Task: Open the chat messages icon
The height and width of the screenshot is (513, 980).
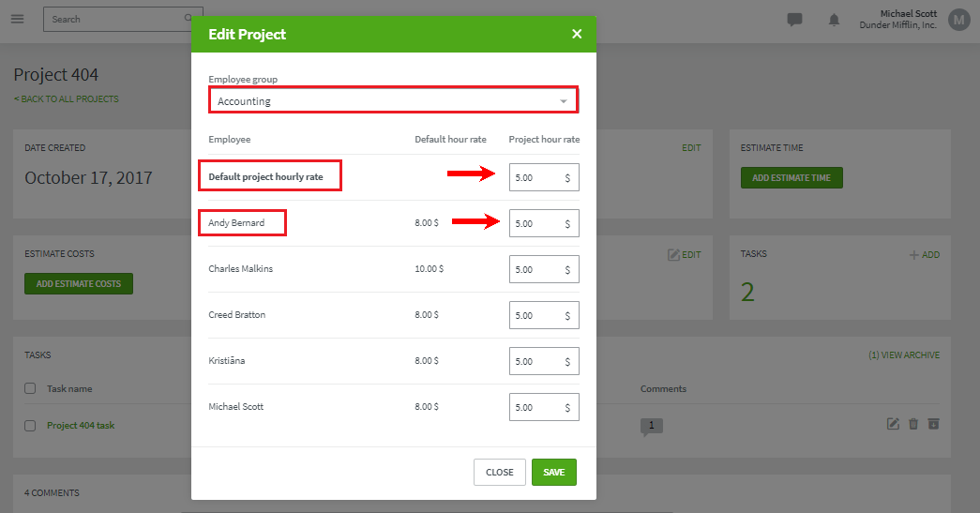Action: [x=794, y=20]
